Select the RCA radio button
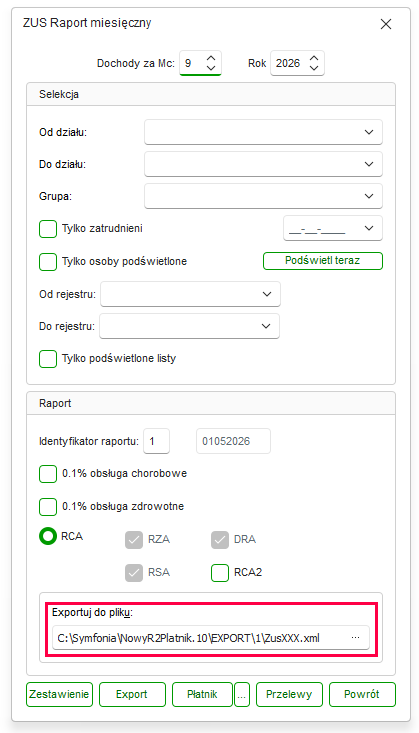 tap(48, 536)
